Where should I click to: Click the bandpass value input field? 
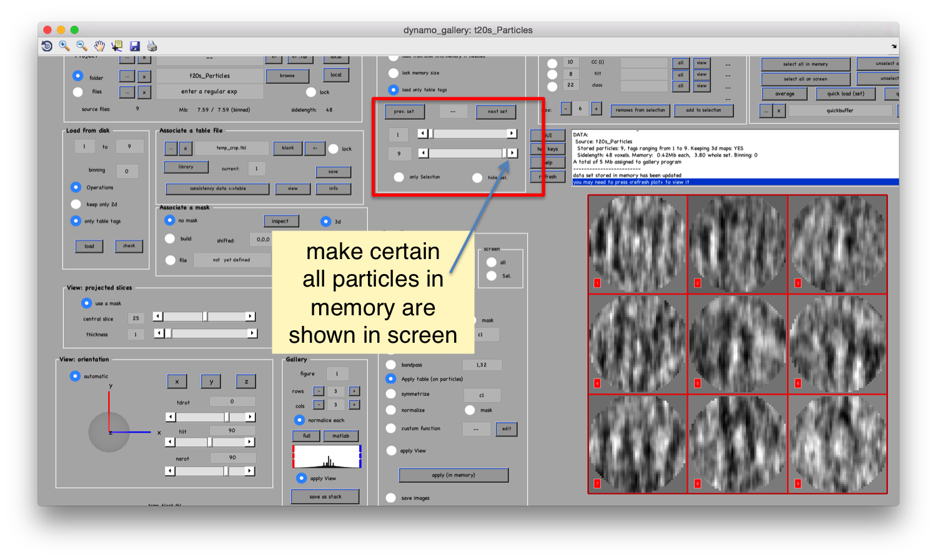[x=482, y=365]
